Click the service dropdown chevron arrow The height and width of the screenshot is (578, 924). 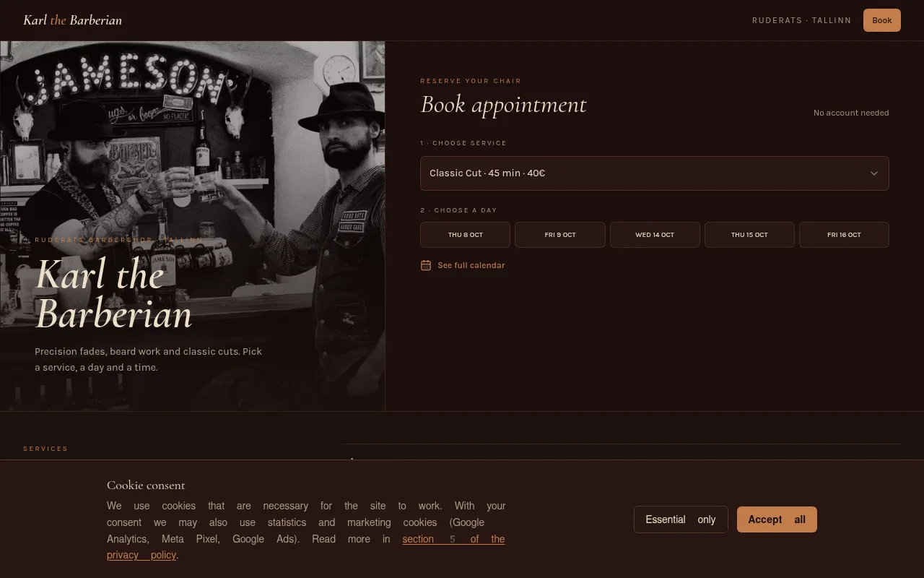pos(874,173)
